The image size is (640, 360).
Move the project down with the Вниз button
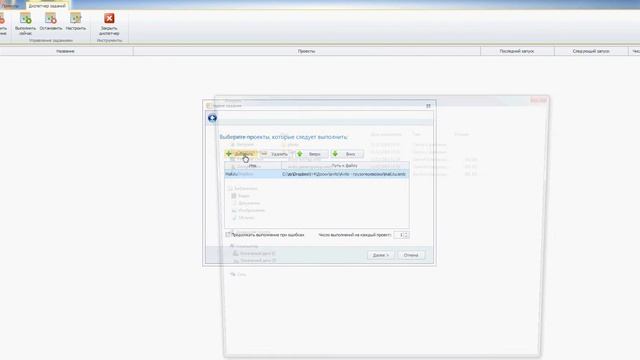point(347,154)
